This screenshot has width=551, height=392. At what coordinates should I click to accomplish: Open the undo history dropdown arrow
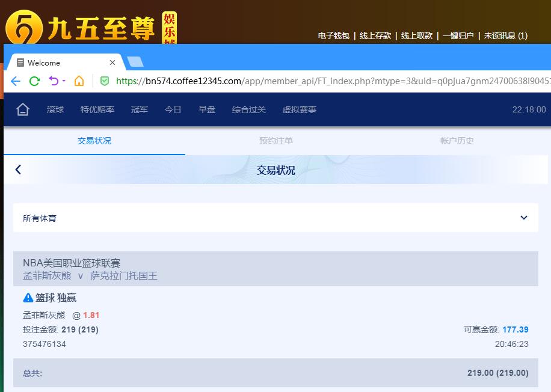pyautogui.click(x=64, y=81)
